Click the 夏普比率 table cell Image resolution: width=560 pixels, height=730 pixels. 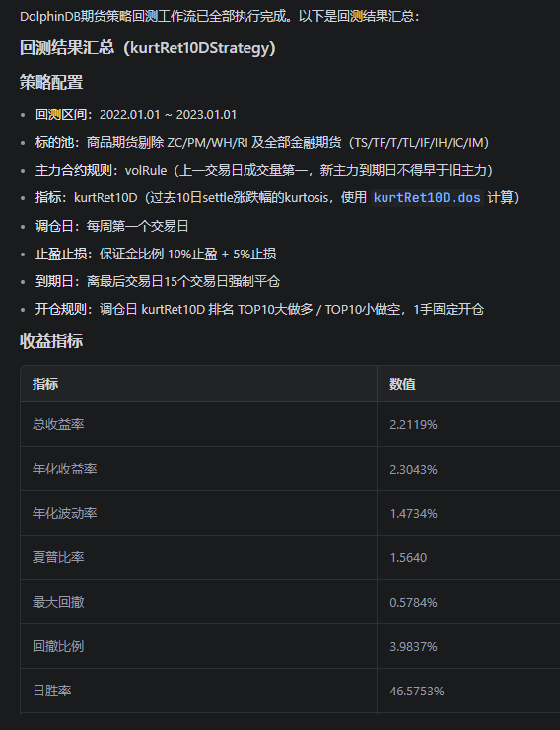coord(198,557)
